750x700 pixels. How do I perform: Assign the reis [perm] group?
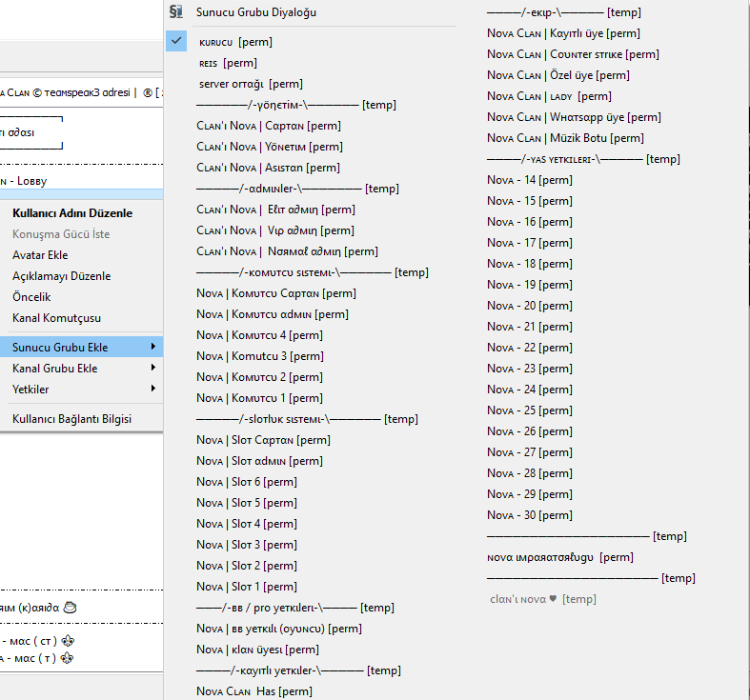coord(228,63)
